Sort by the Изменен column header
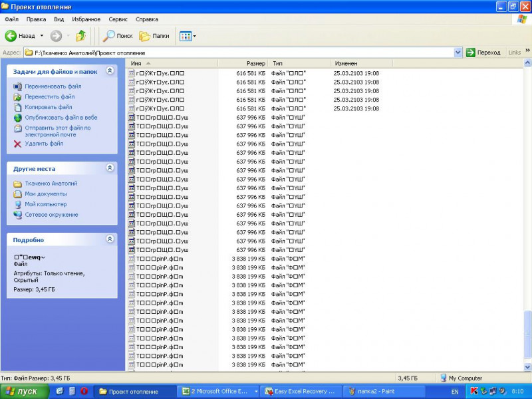The image size is (532, 399). 361,63
